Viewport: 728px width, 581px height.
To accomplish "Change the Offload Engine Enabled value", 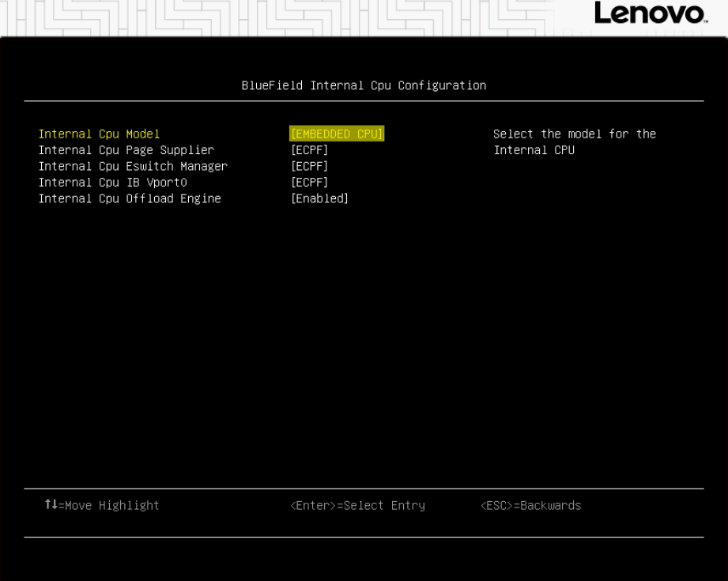I will tap(320, 198).
